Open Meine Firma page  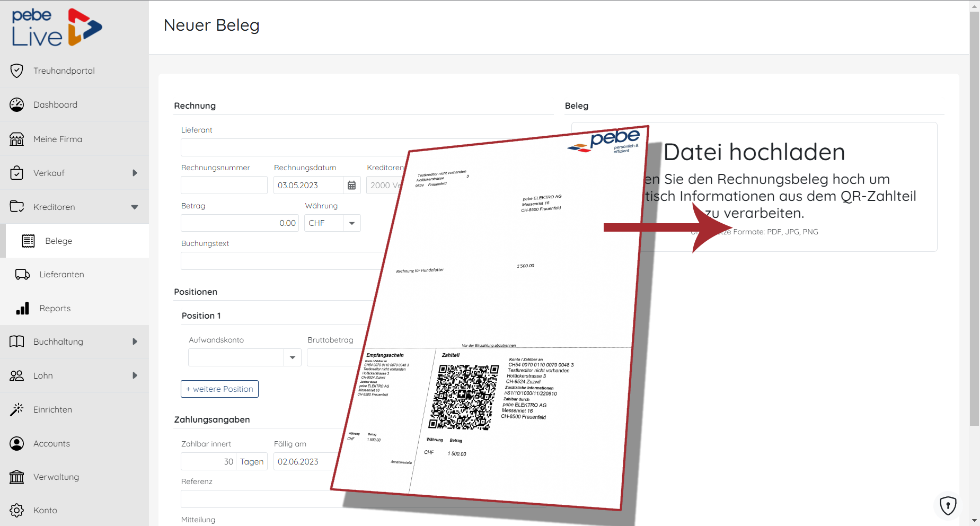(74, 139)
